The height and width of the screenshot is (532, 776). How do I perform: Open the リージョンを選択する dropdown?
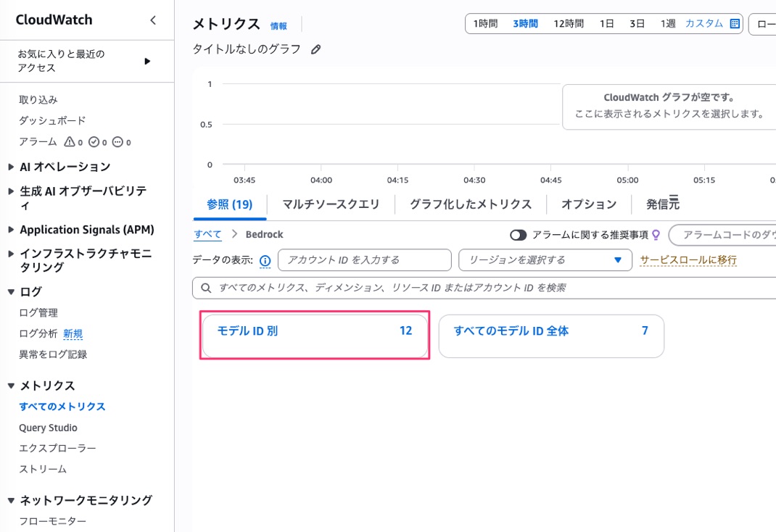545,260
